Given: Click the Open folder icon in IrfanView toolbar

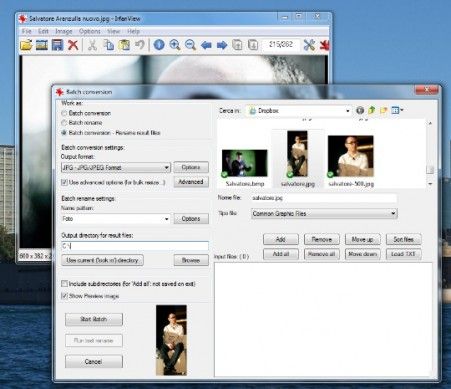Looking at the screenshot, I should pos(26,45).
